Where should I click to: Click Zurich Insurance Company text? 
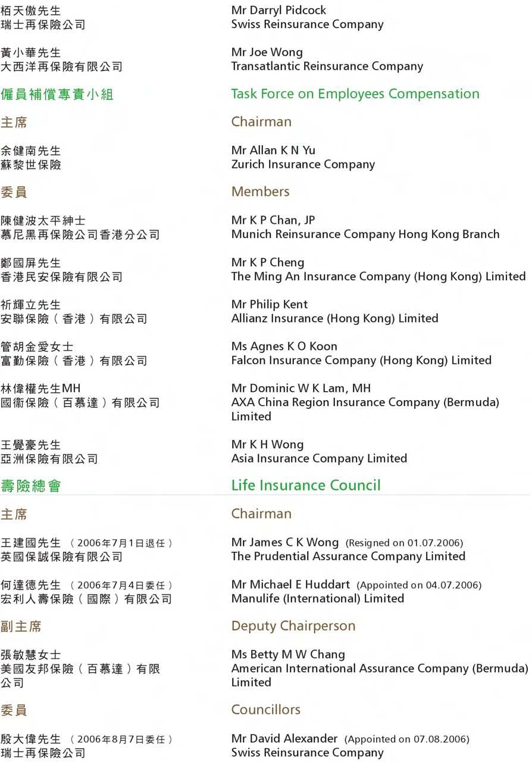pyautogui.click(x=303, y=164)
